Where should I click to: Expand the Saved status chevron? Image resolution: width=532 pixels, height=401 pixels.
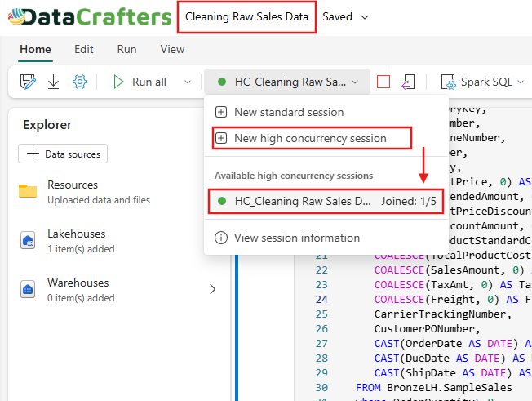365,17
